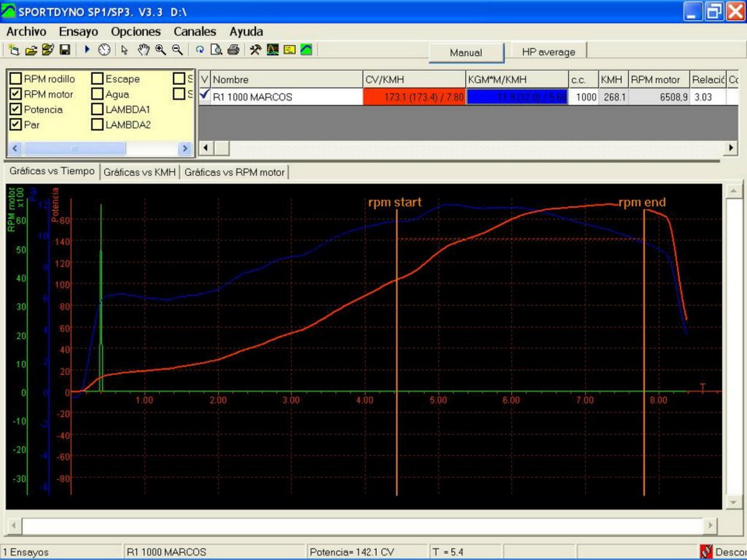Click right arrow of channel list scrollbar
The image size is (747, 560).
click(184, 149)
